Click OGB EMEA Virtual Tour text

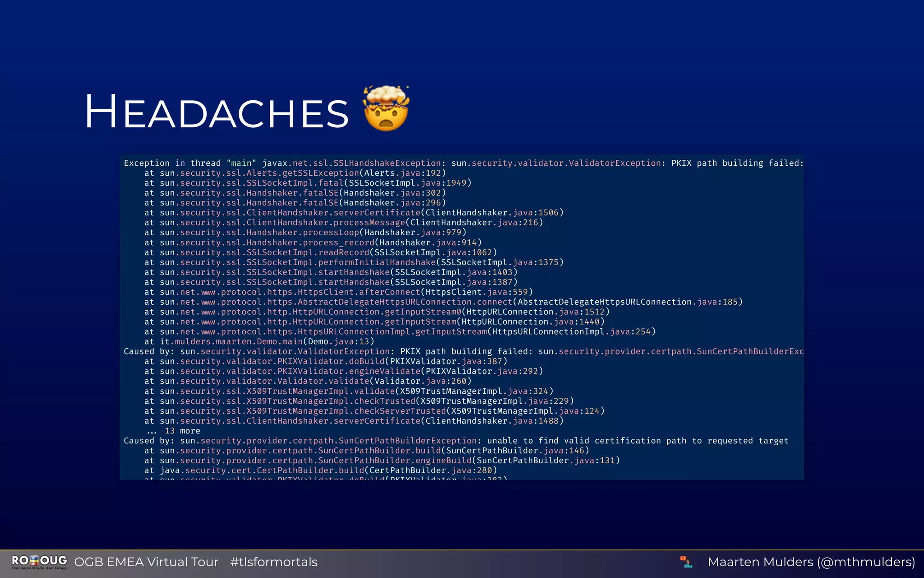[146, 562]
